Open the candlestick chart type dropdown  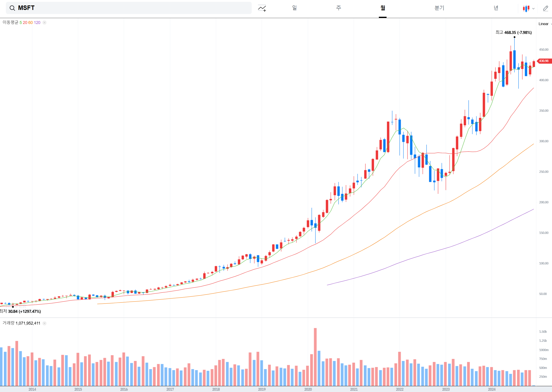[529, 8]
